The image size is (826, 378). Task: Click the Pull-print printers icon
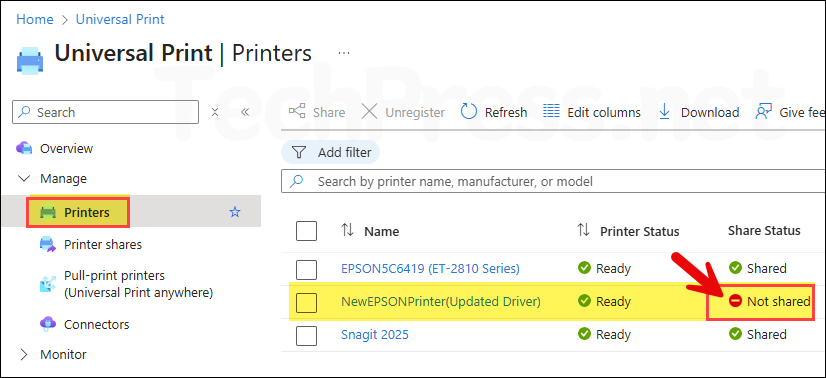pyautogui.click(x=48, y=284)
